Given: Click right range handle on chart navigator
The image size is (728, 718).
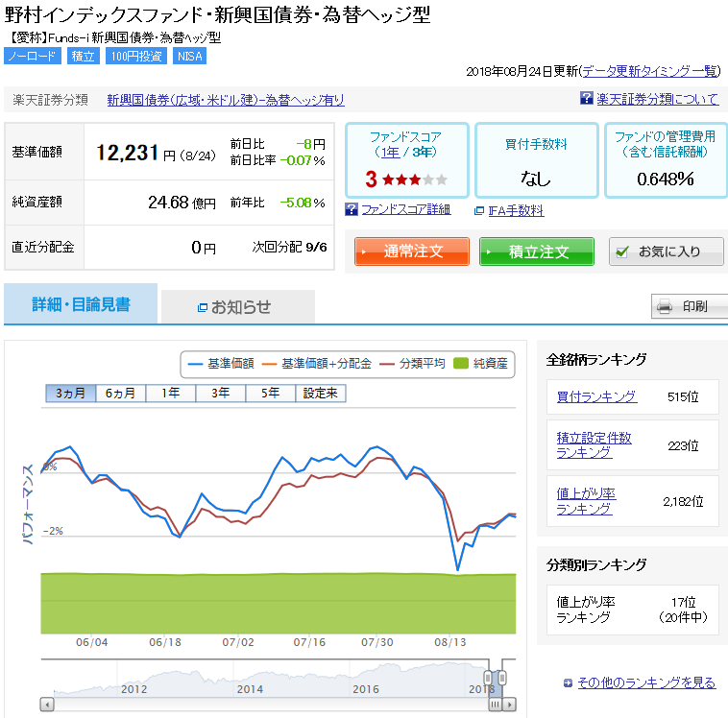Looking at the screenshot, I should click(x=502, y=678).
